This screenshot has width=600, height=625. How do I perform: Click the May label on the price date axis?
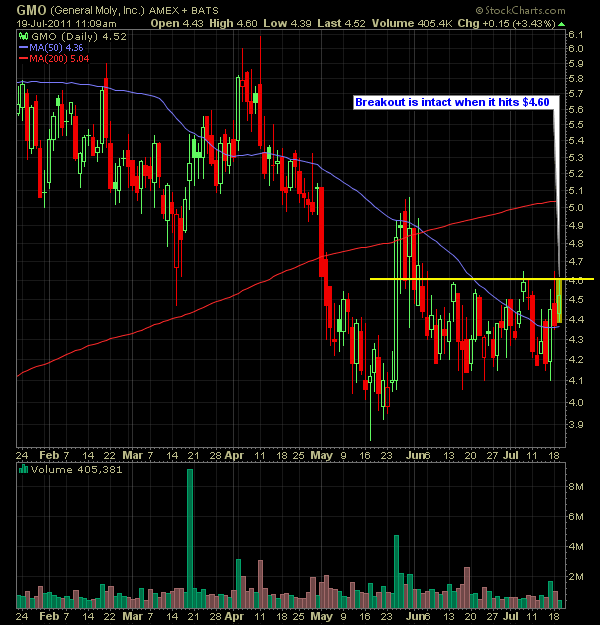(x=324, y=453)
